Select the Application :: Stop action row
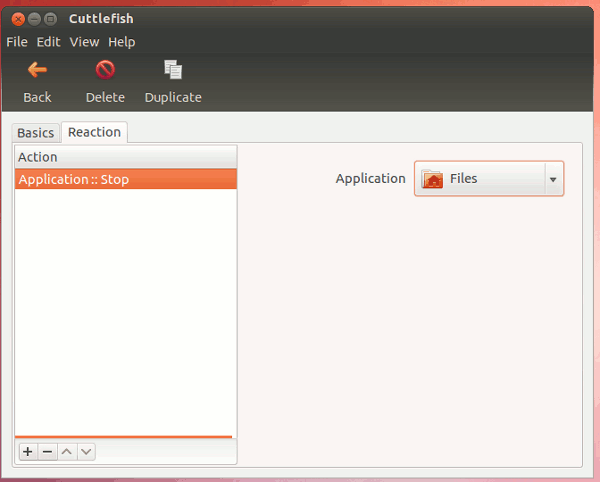 point(126,179)
